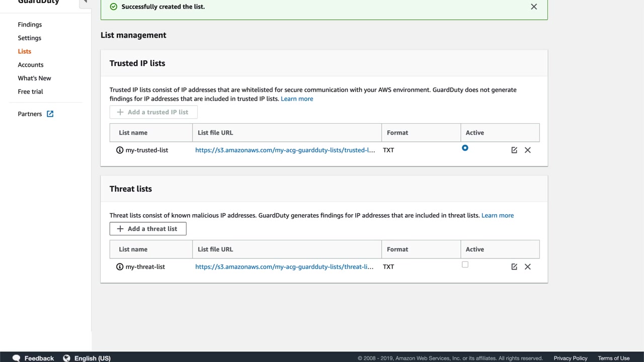Edit the my-threat-list entry

coord(514,267)
